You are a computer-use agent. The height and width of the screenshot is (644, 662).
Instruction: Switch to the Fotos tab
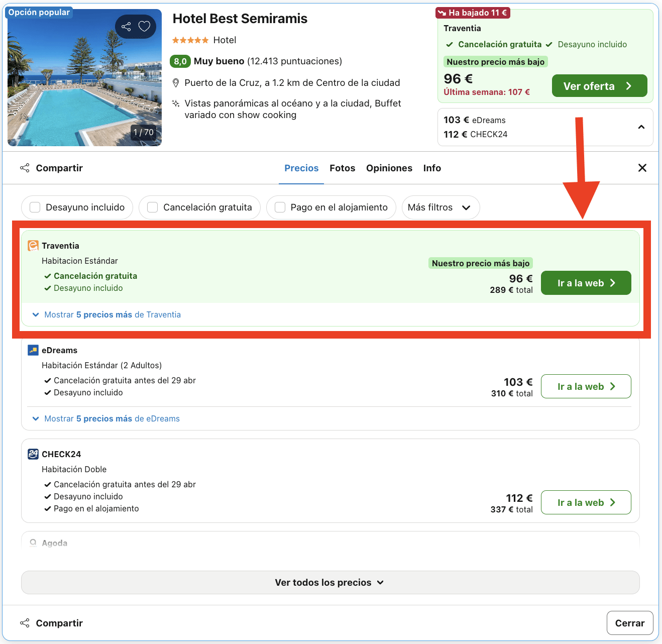pos(342,168)
